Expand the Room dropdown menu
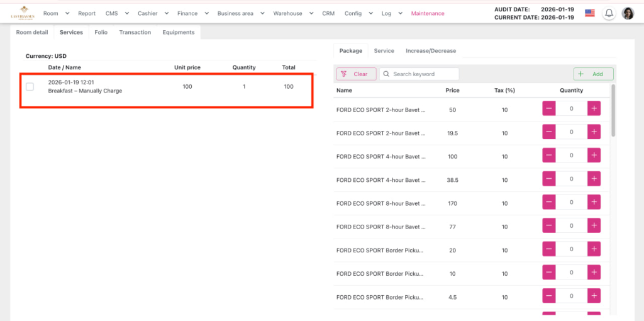 point(55,13)
